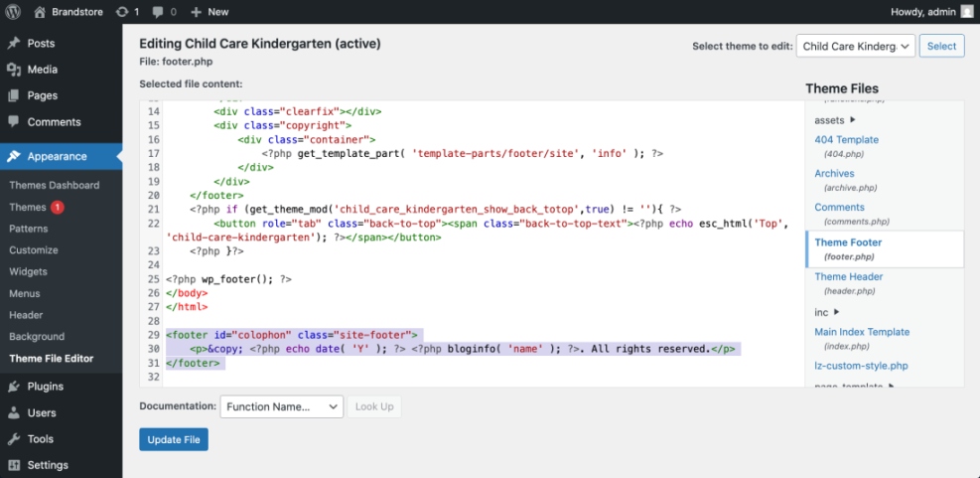Place cursor on line 25 wp_footer code
This screenshot has height=478, width=980.
(228, 279)
